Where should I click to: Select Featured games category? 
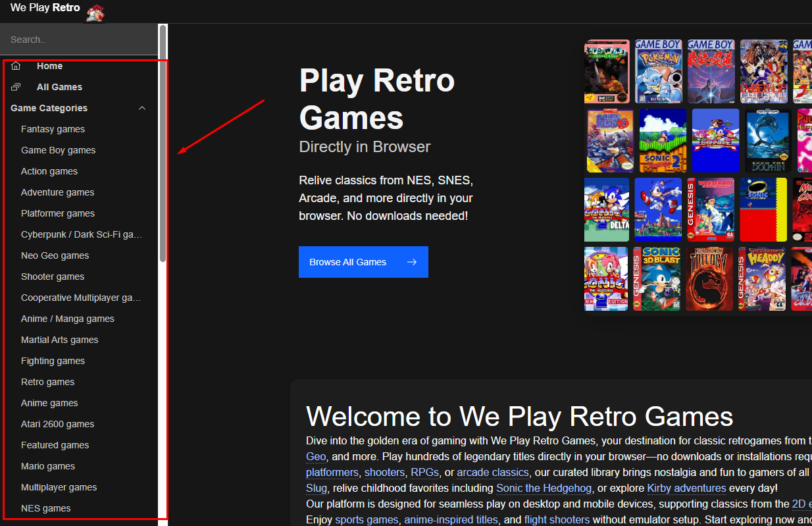click(x=55, y=445)
